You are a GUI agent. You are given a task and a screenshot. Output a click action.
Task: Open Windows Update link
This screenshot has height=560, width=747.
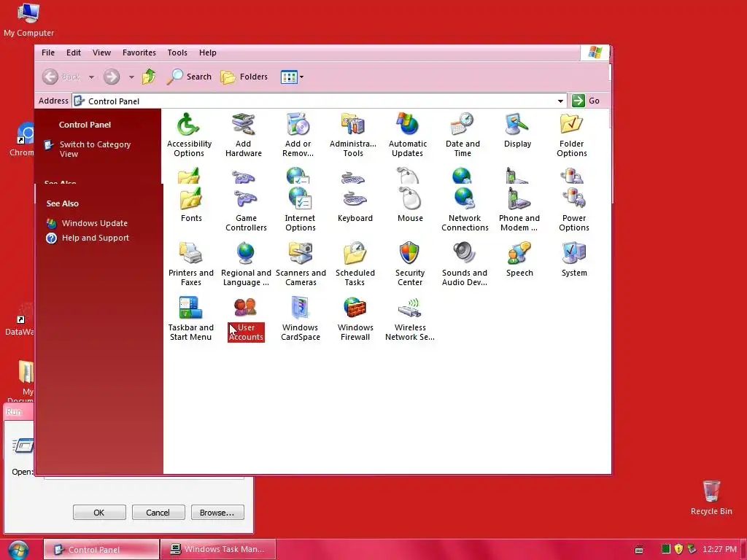pos(94,223)
